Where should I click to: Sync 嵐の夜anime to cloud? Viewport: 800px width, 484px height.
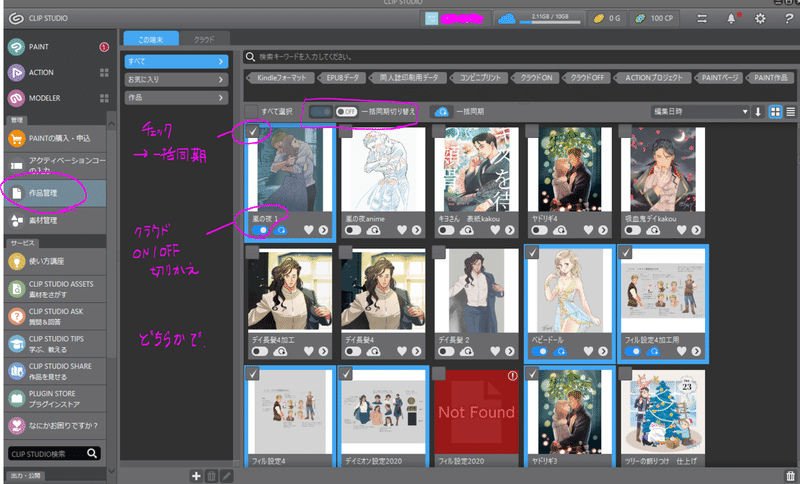(373, 231)
